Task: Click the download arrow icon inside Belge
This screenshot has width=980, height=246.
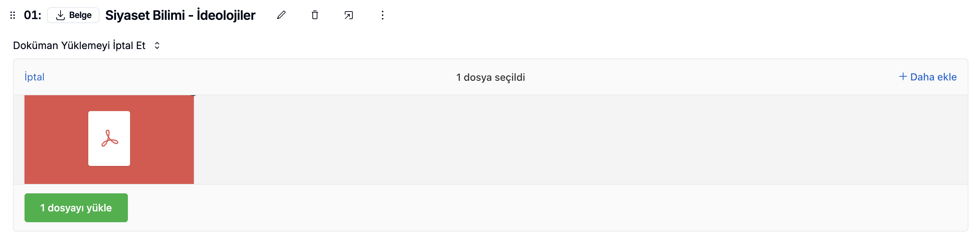Action: pyautogui.click(x=60, y=15)
